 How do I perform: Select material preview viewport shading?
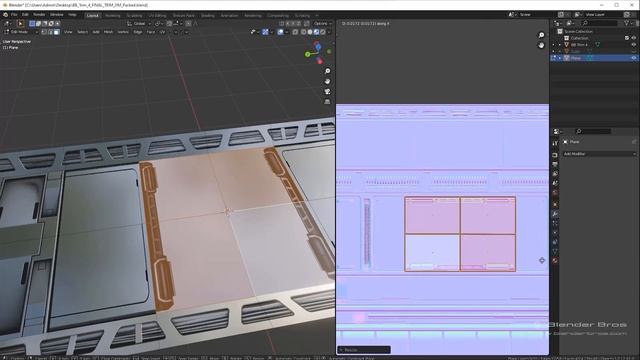[x=316, y=32]
